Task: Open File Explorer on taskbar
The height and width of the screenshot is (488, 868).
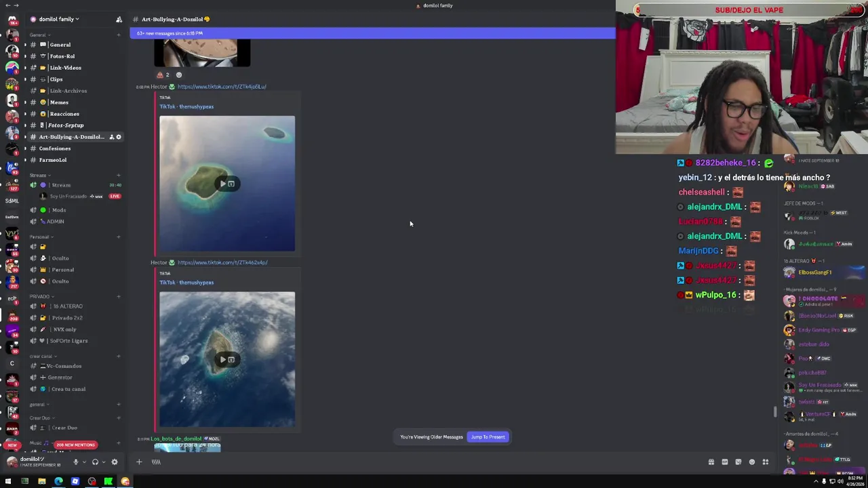Action: (x=41, y=481)
